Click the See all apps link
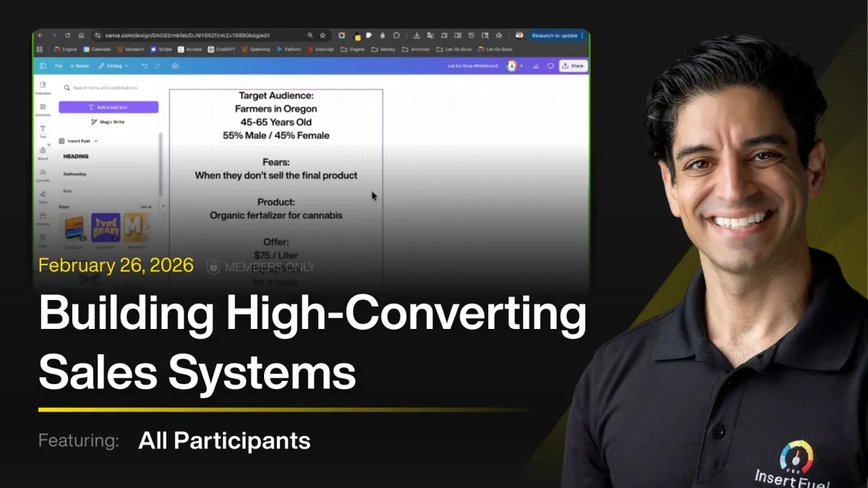868x488 pixels. tap(145, 207)
